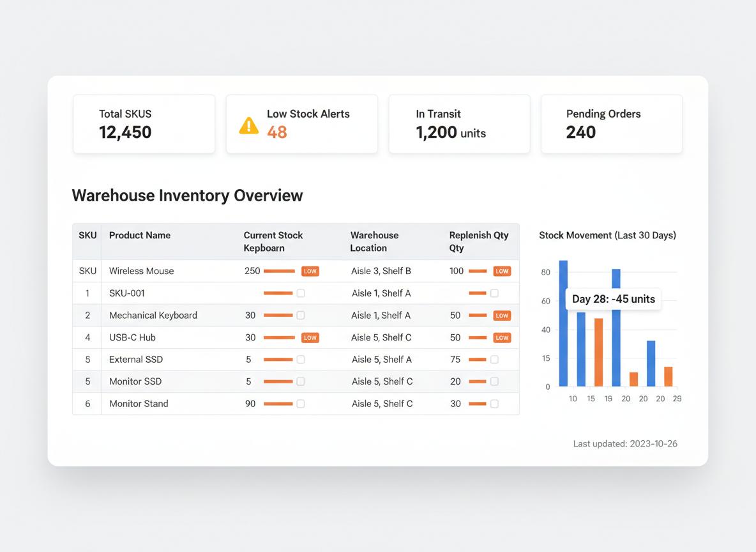Click the LOW badge beside USB-C Hub replenish 50
Viewport: 756px width, 552px height.
(502, 338)
